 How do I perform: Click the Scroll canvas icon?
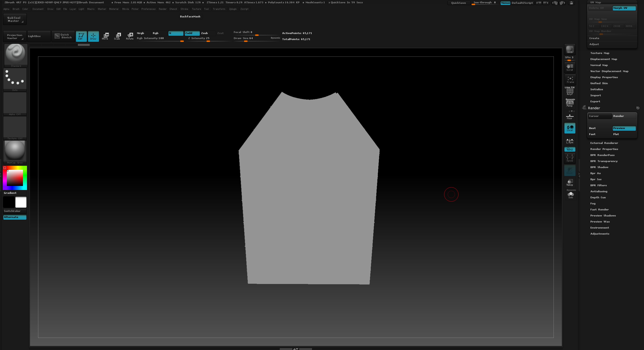570,67
